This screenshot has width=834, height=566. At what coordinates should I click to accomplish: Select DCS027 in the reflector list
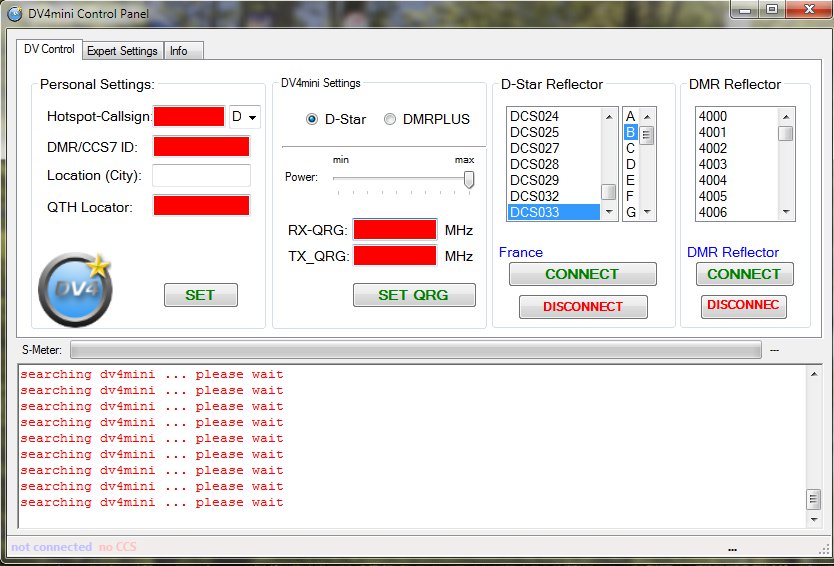554,148
